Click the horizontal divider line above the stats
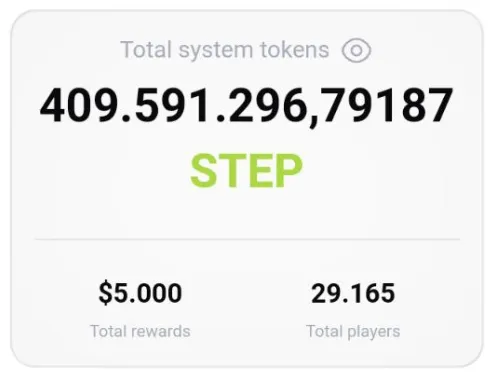This screenshot has height=373, width=490. click(x=247, y=239)
